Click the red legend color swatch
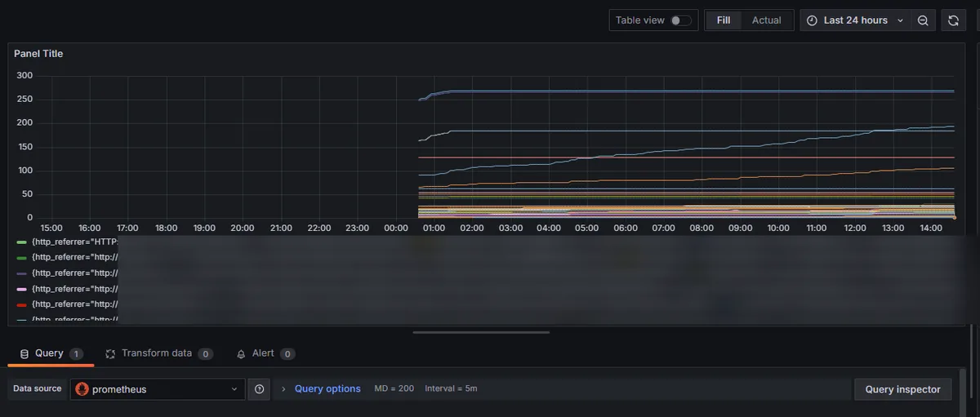This screenshot has width=980, height=417. (x=21, y=304)
